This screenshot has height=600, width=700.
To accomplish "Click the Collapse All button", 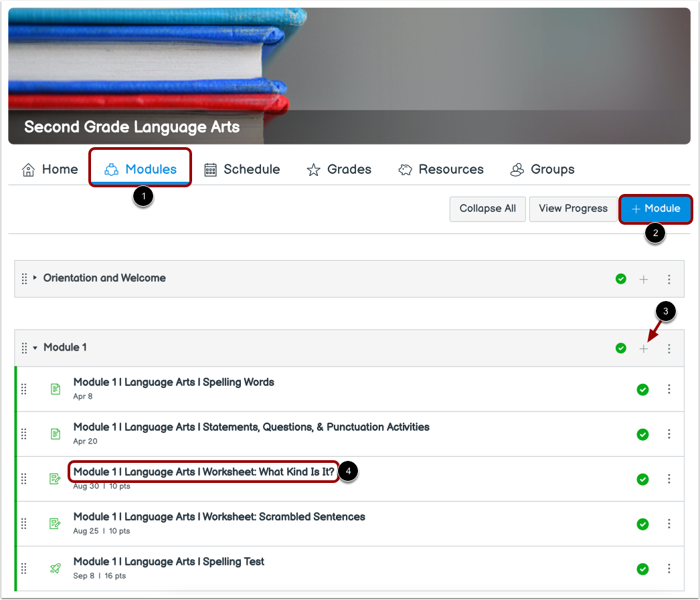I will click(487, 209).
